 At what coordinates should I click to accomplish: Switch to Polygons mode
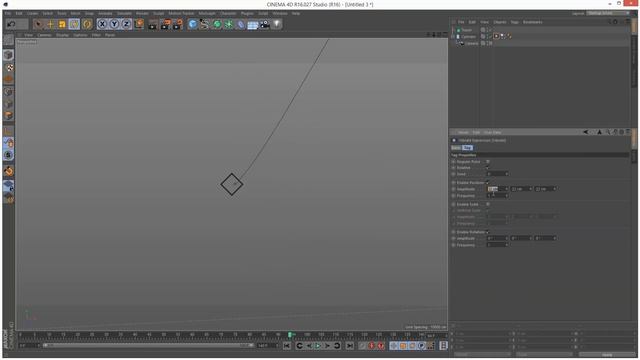8,116
